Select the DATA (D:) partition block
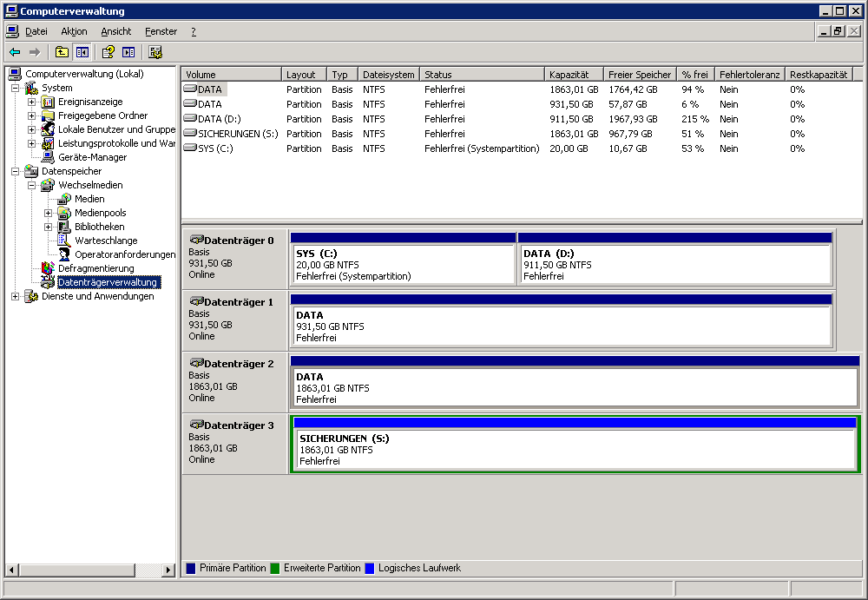 click(x=675, y=259)
